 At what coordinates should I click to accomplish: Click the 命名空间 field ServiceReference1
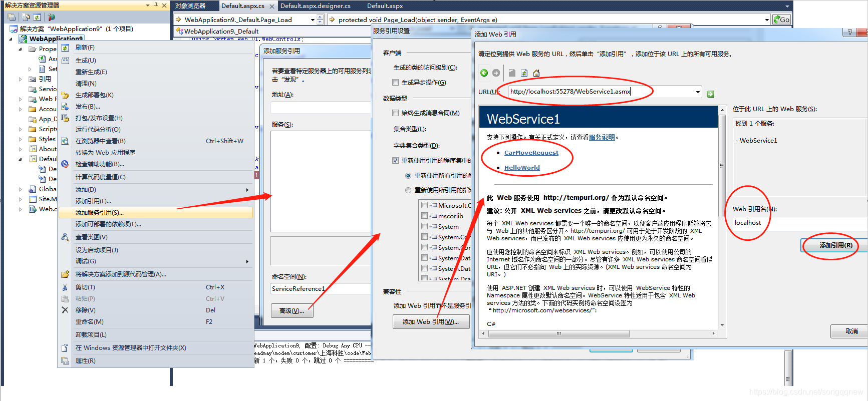321,289
